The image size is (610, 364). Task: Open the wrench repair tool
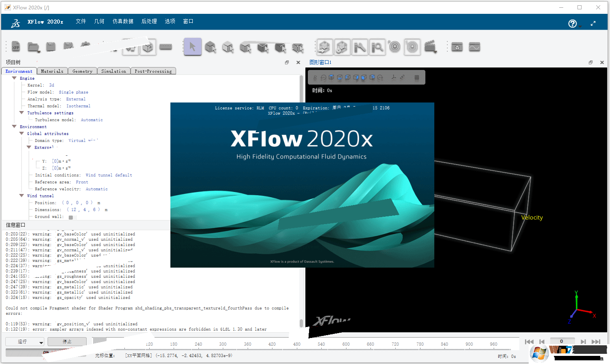point(359,47)
